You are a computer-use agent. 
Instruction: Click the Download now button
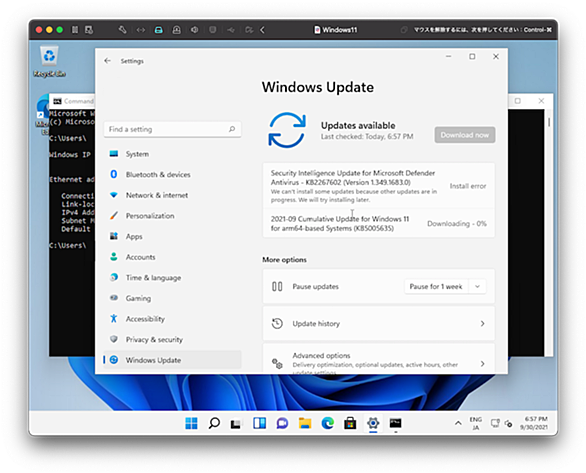click(x=465, y=135)
